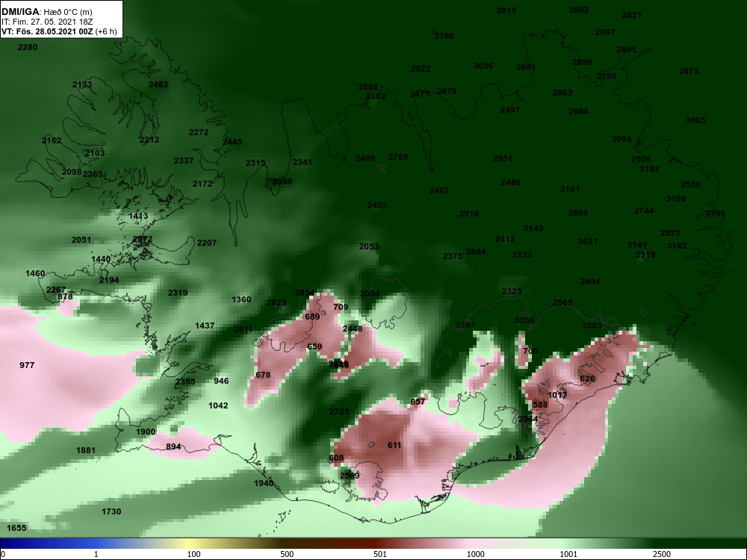Click the map value 2337

184,161
